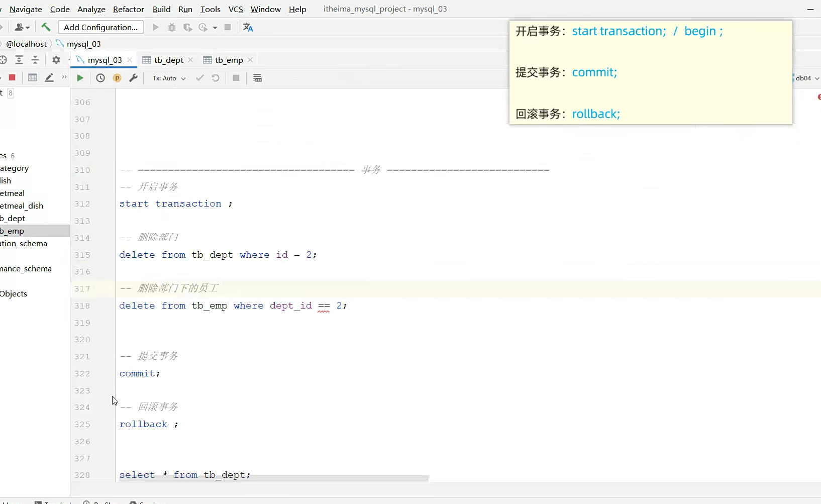This screenshot has height=504, width=821.
Task: Open the Refactor menu
Action: click(x=129, y=9)
